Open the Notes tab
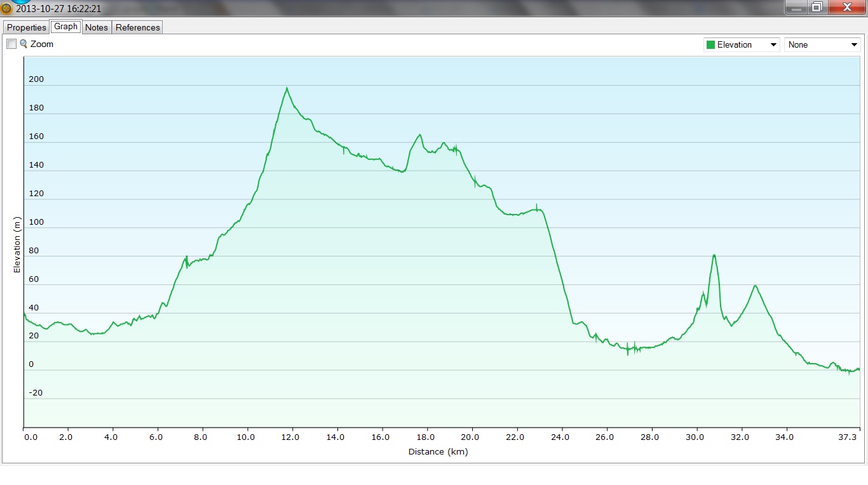This screenshot has width=868, height=485. 97,27
